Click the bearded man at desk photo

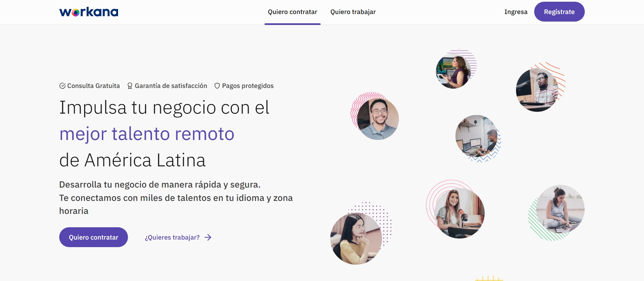[537, 90]
